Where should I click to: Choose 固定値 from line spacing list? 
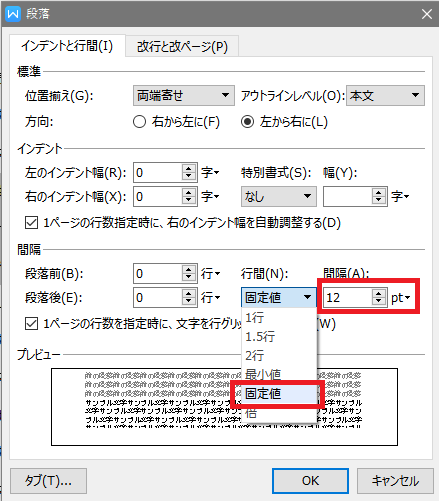click(x=278, y=394)
